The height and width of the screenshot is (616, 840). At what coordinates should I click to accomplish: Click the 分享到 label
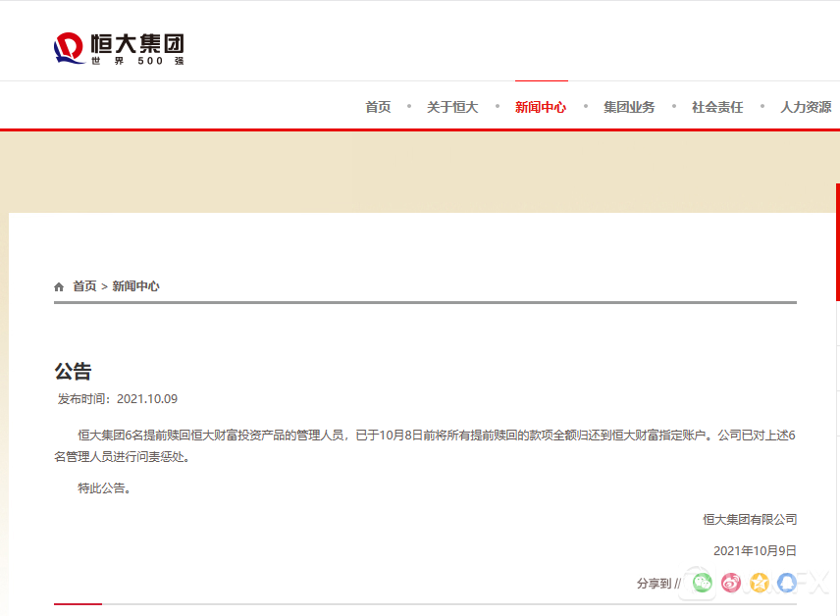(655, 584)
